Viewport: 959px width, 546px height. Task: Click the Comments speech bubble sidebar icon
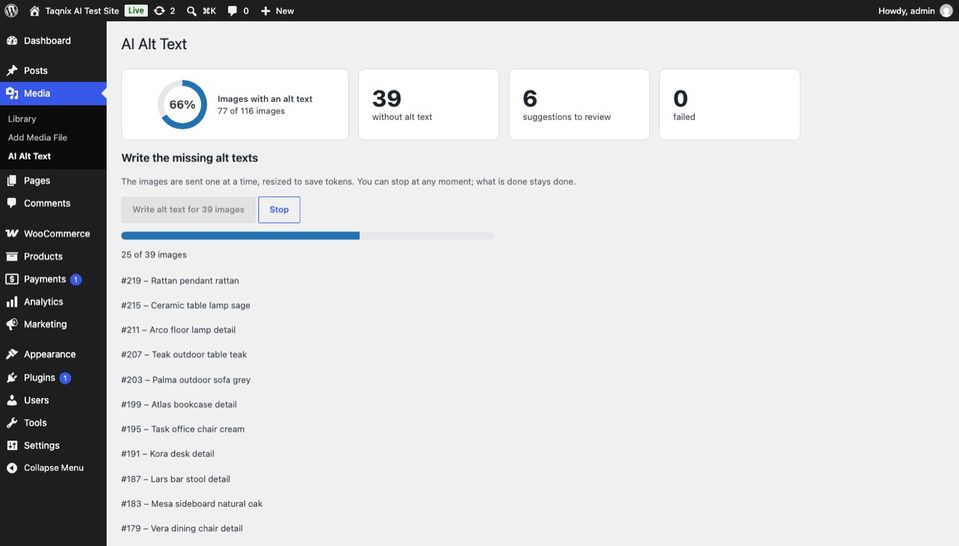[12, 203]
